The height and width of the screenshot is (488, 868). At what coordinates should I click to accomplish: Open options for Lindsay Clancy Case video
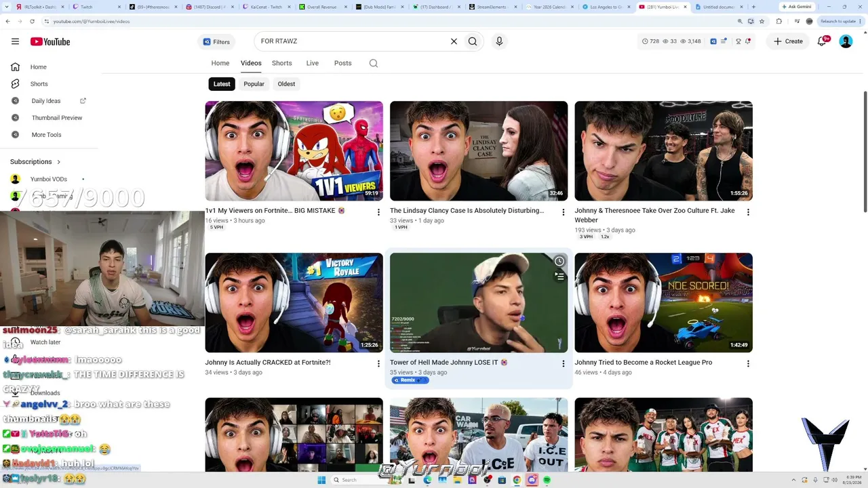(x=563, y=212)
